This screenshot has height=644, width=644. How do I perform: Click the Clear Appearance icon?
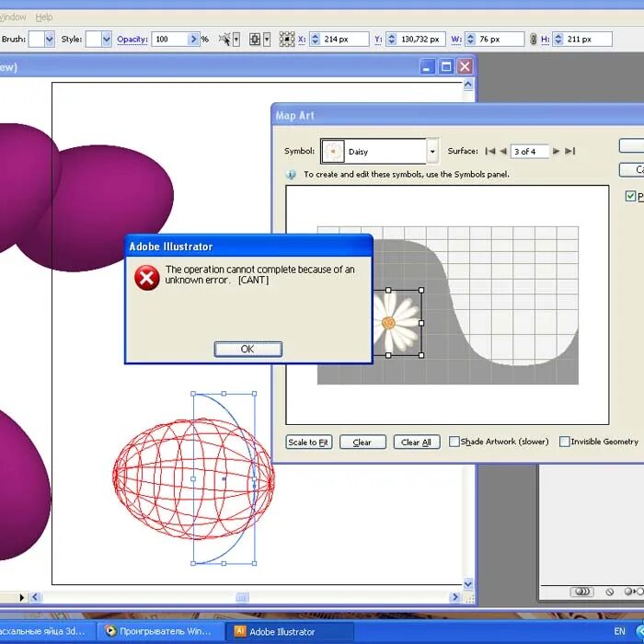pyautogui.click(x=609, y=592)
